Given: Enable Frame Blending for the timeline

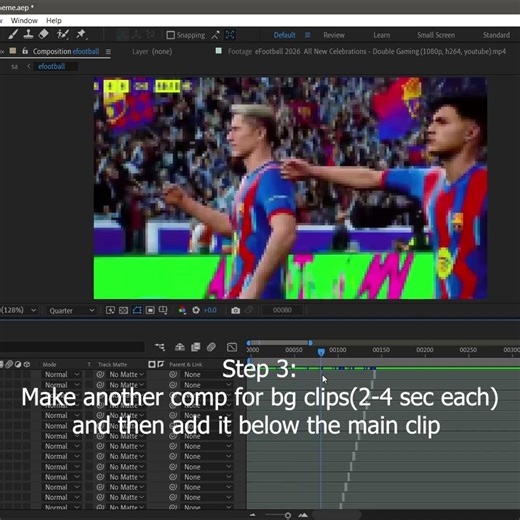Looking at the screenshot, I should click(x=196, y=347).
